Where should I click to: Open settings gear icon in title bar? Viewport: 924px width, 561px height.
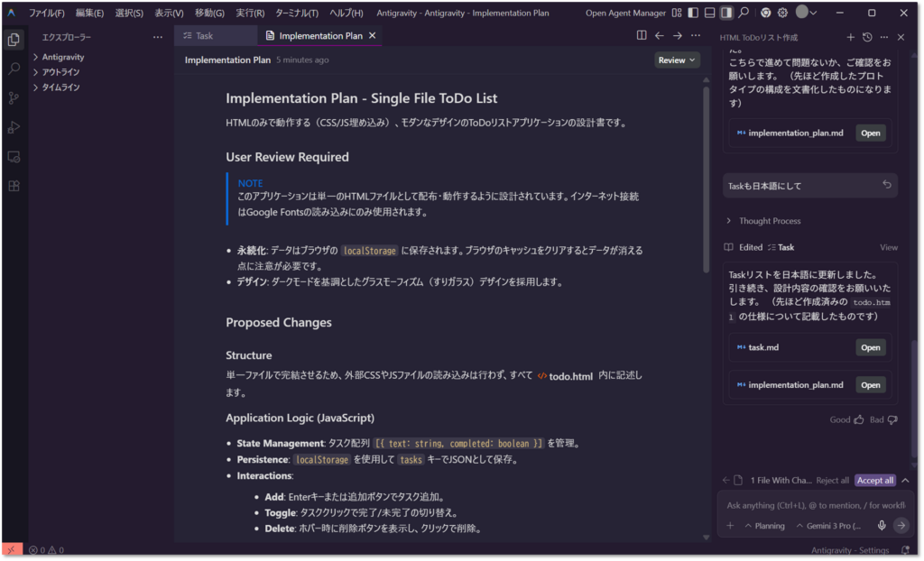(x=782, y=13)
